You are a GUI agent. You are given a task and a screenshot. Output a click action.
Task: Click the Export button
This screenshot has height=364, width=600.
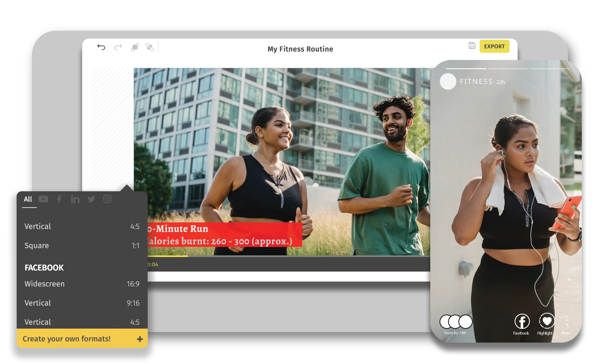pyautogui.click(x=493, y=47)
